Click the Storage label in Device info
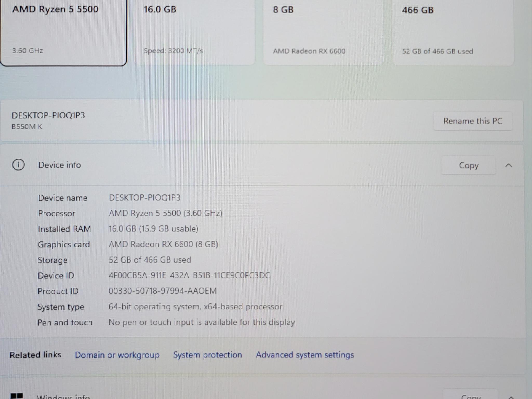The width and height of the screenshot is (532, 399). click(52, 260)
